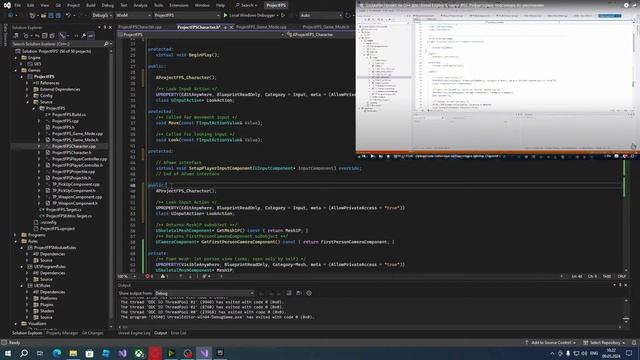The image size is (640, 360).
Task: Switch to ProjectFPS_Game_Mode.cpp editor tab
Action: coord(261,27)
